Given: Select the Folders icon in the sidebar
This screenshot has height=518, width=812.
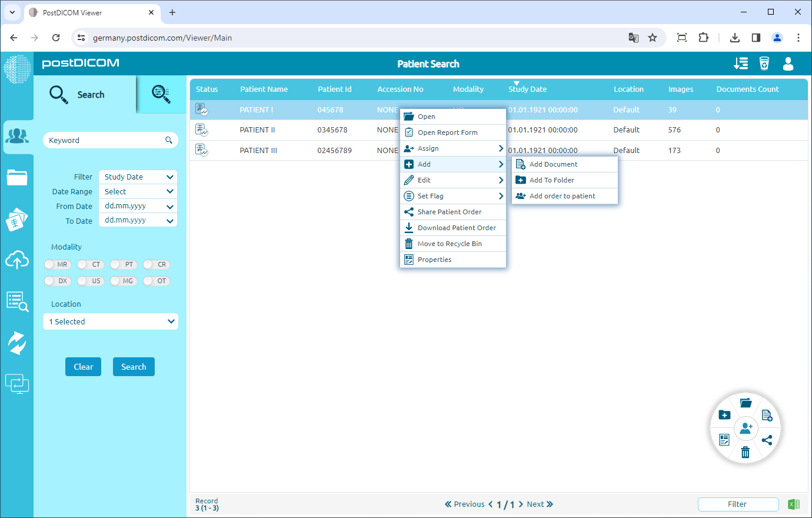Looking at the screenshot, I should [18, 177].
